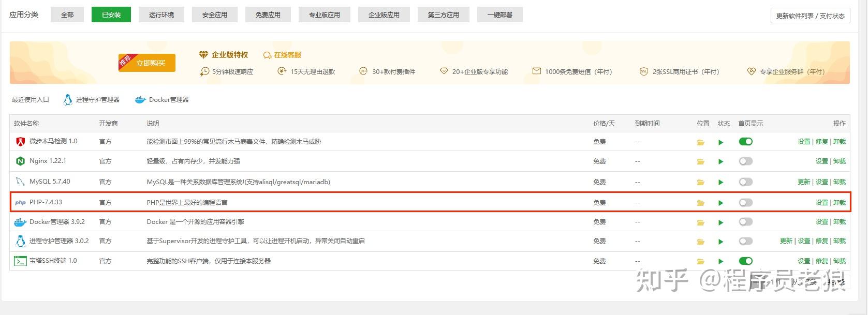Open MySQL 5.7.40 software name
This screenshot has width=868, height=315.
50,182
